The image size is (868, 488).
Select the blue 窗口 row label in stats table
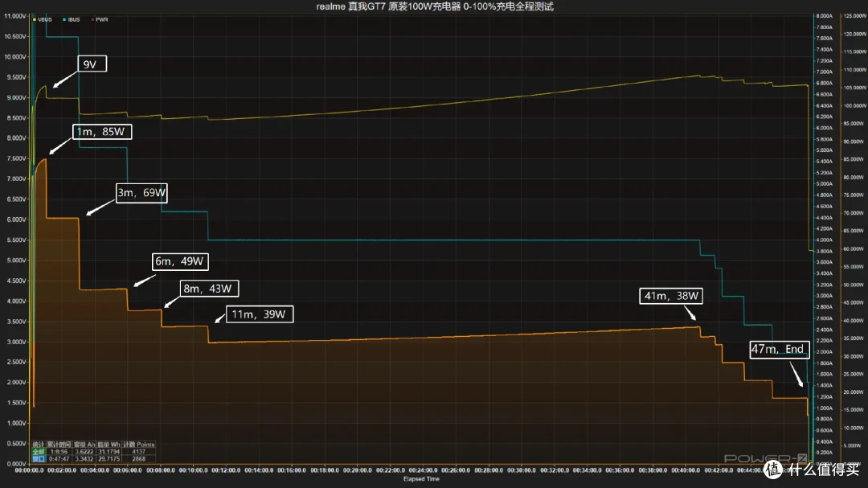point(39,459)
